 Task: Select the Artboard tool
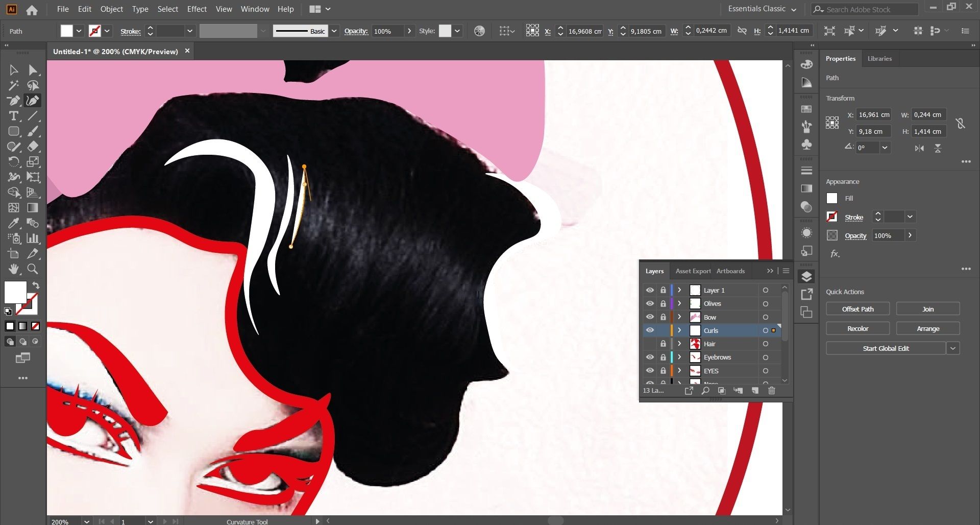click(x=14, y=253)
